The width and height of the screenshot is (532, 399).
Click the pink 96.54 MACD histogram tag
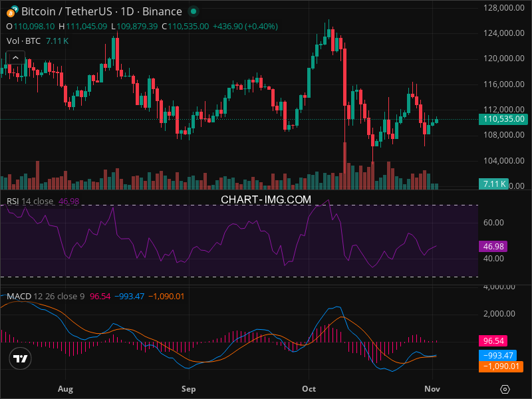[x=494, y=340]
